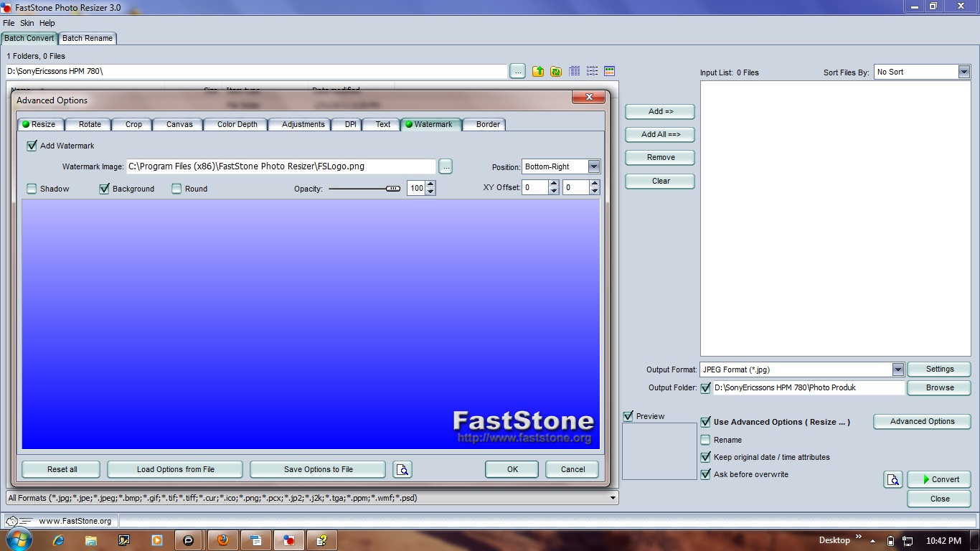Click the Watermark Image path field

point(281,166)
